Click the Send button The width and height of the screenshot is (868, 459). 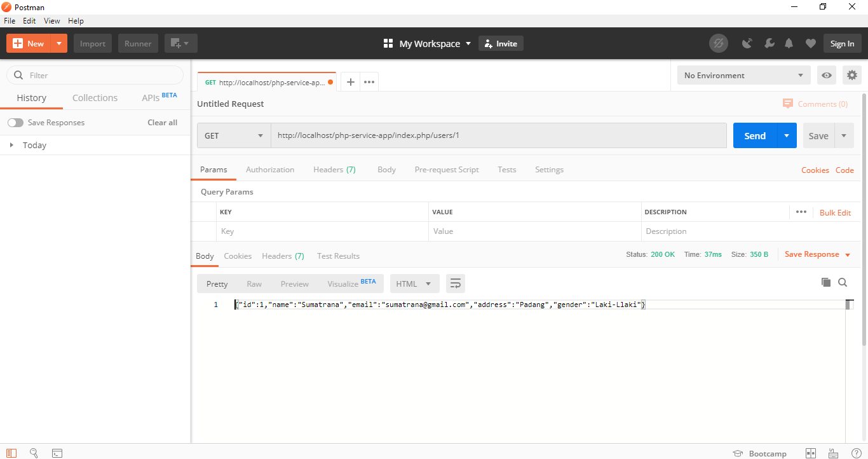(x=754, y=135)
